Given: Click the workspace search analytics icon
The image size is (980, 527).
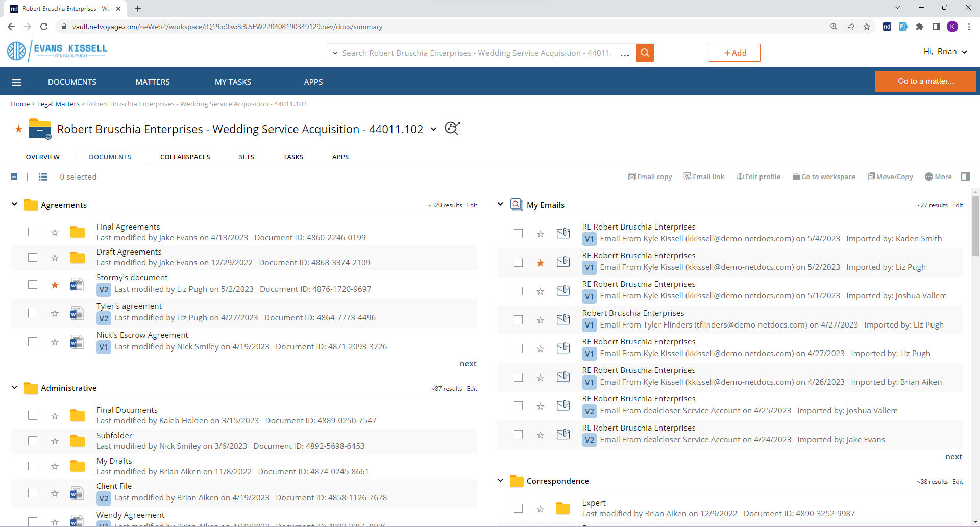Looking at the screenshot, I should tap(452, 129).
